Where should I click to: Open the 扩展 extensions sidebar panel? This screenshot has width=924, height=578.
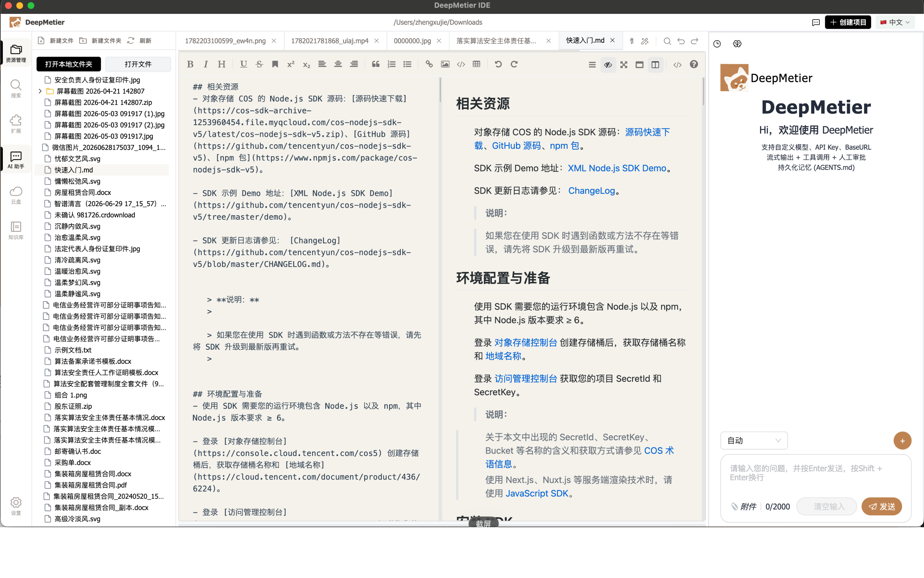coord(16,124)
